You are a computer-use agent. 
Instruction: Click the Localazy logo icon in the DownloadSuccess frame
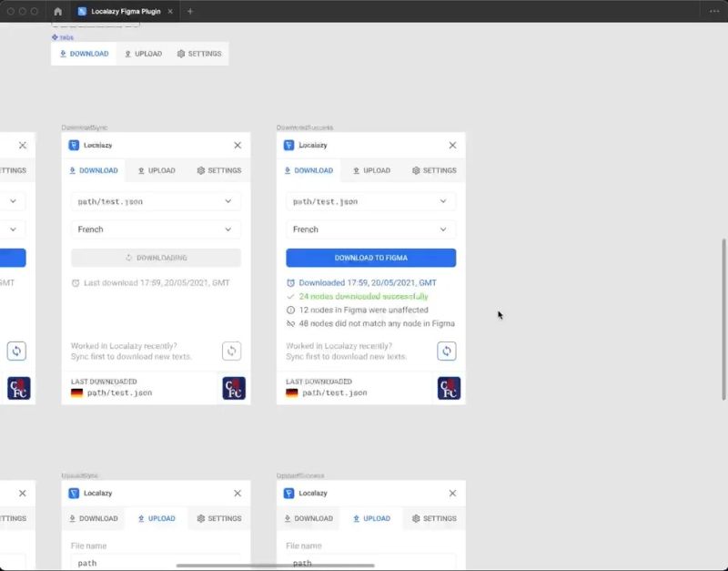point(288,145)
